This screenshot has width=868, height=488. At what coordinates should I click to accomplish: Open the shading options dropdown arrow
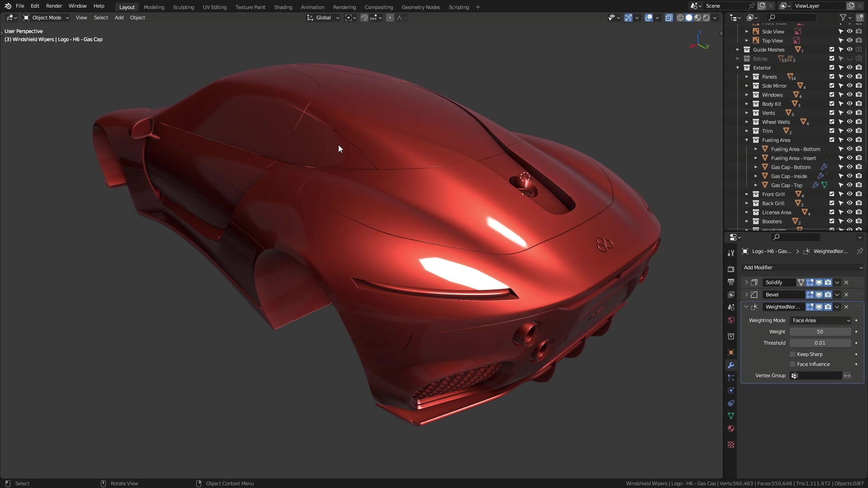point(715,18)
